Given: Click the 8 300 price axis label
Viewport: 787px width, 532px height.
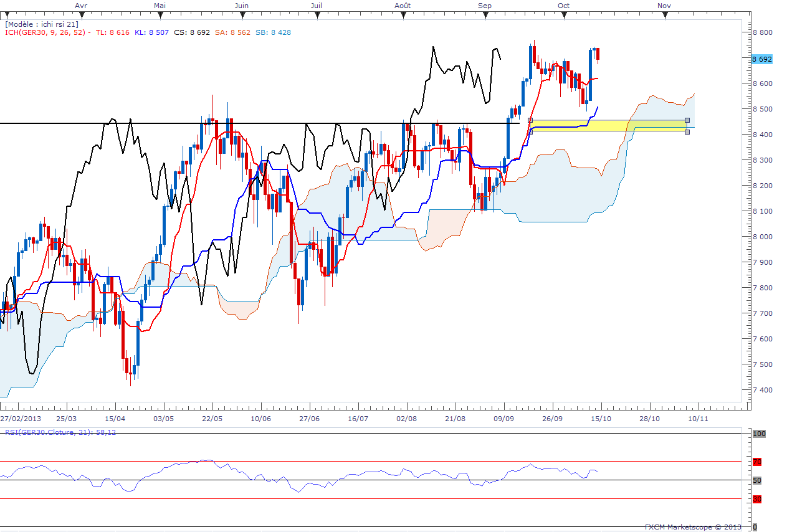Looking at the screenshot, I should click(x=763, y=160).
